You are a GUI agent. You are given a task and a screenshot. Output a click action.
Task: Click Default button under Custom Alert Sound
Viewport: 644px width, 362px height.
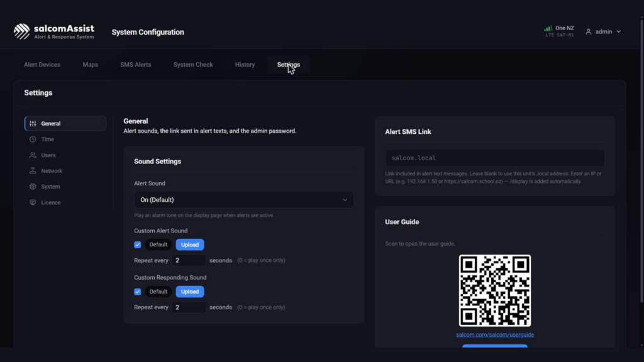click(158, 244)
